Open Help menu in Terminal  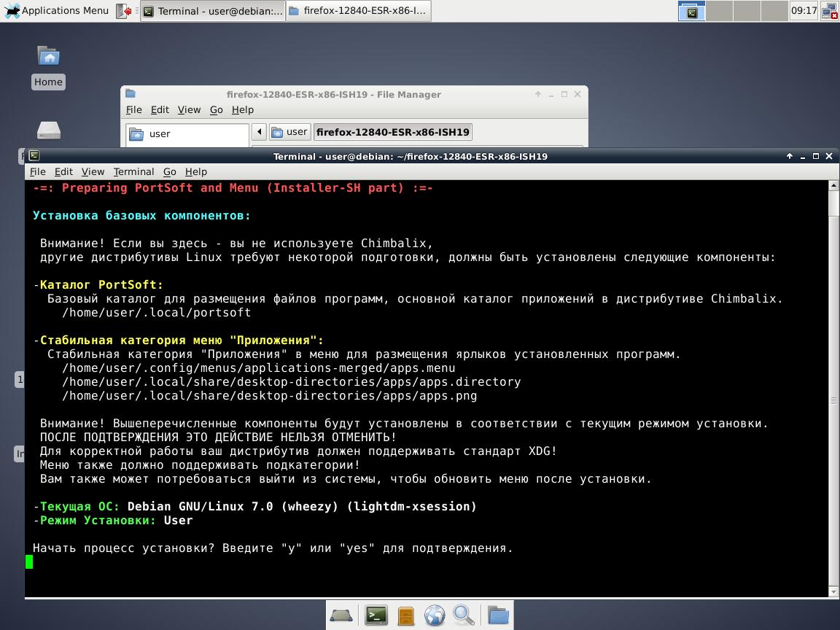pyautogui.click(x=196, y=171)
